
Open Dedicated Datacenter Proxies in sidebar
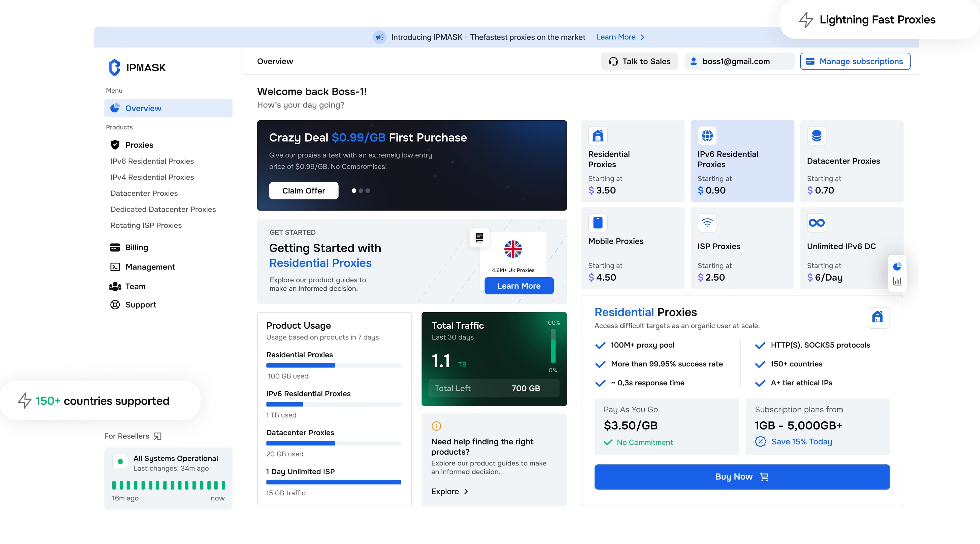coord(163,209)
